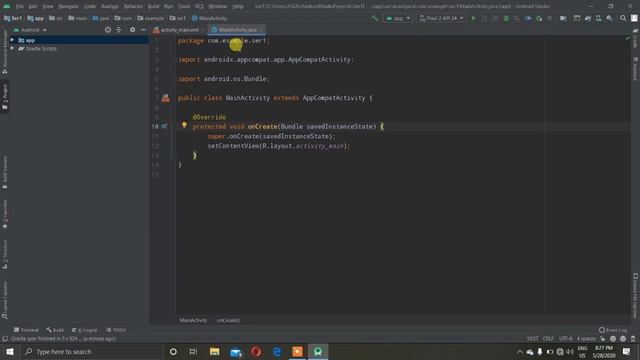Open the Navigate menu
The height and width of the screenshot is (360, 640).
pos(68,6)
